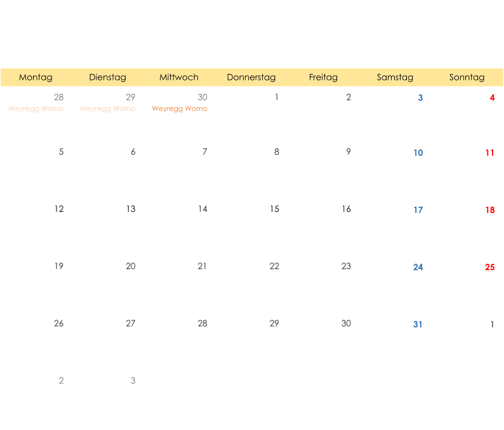Open the Weyregg Womo entry on day 30
504x430 pixels.
[x=180, y=108]
